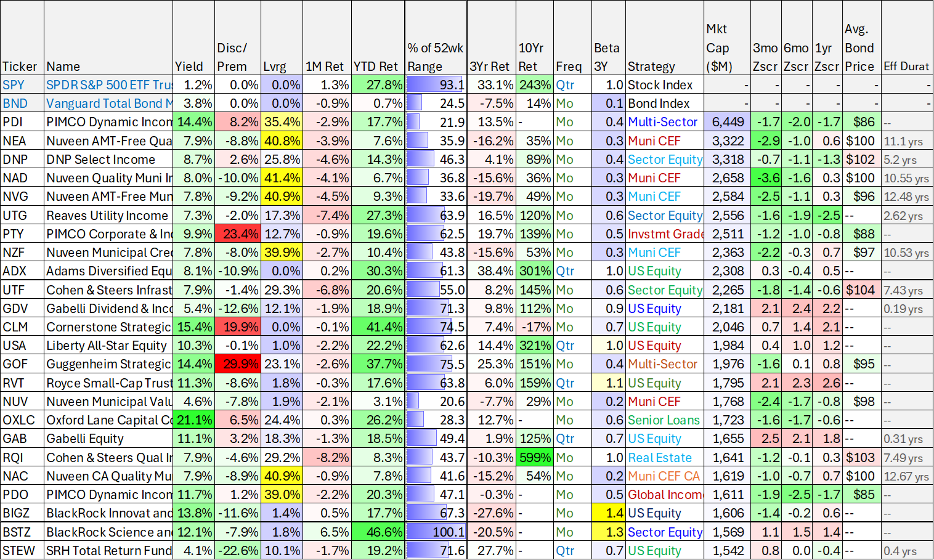
Task: Click NAD's -3.6 three-month Zscore cell
Action: pyautogui.click(x=766, y=178)
